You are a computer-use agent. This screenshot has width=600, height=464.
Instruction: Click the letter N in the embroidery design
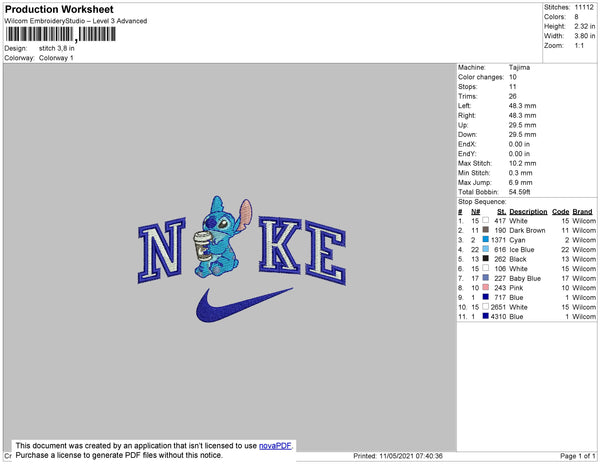161,250
